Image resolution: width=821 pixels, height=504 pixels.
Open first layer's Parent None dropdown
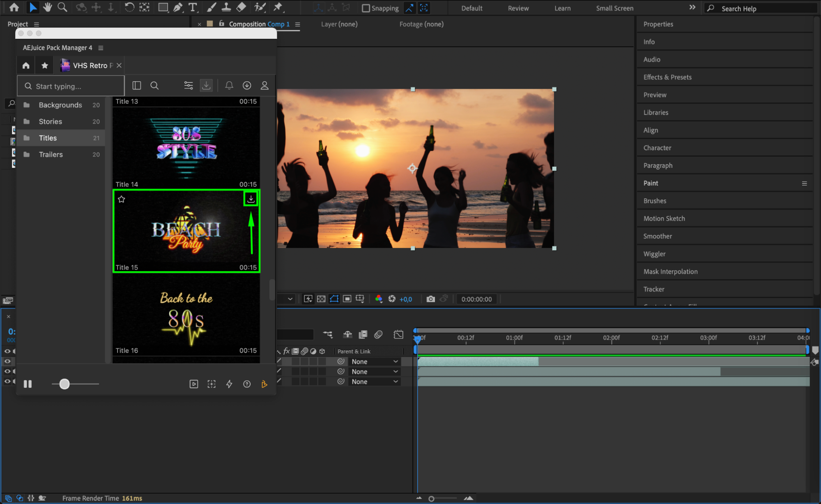coord(374,362)
